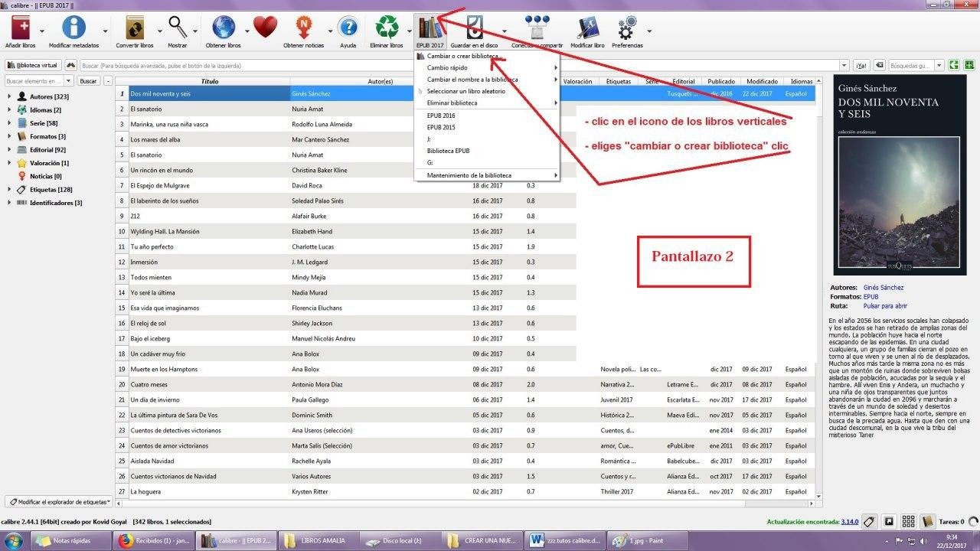Open Preferencias gears icon
Image resolution: width=980 pixels, height=551 pixels.
pyautogui.click(x=627, y=29)
